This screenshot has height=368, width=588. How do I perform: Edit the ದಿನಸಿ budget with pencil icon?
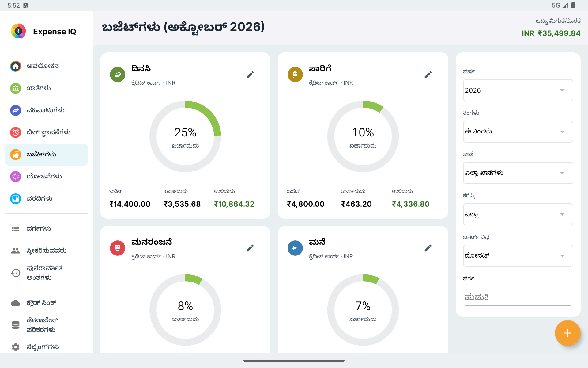click(x=250, y=75)
